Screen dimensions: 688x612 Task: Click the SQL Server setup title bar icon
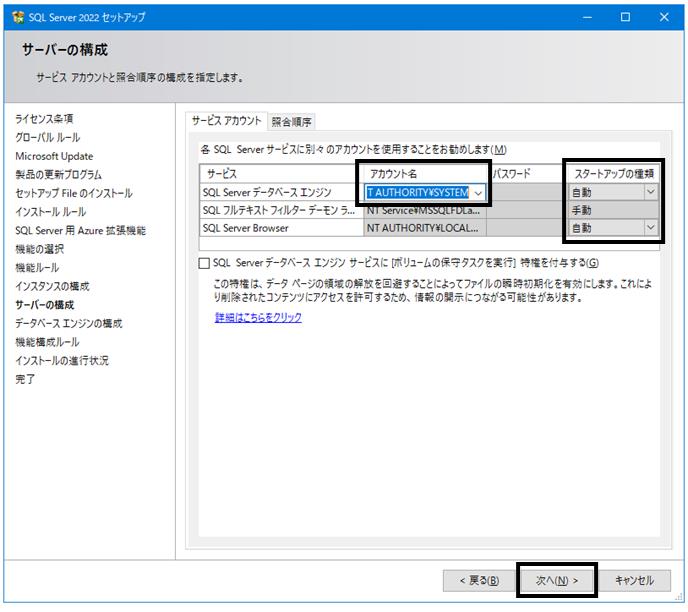click(x=18, y=17)
